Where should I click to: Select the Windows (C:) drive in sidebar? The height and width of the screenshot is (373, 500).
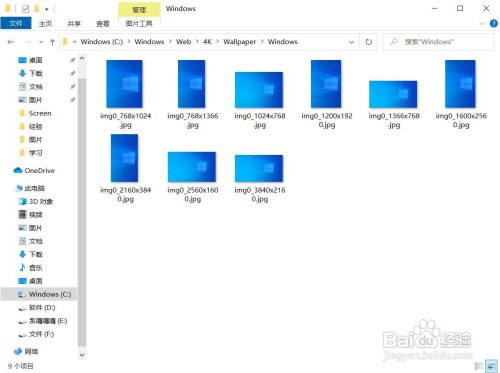tap(39, 294)
